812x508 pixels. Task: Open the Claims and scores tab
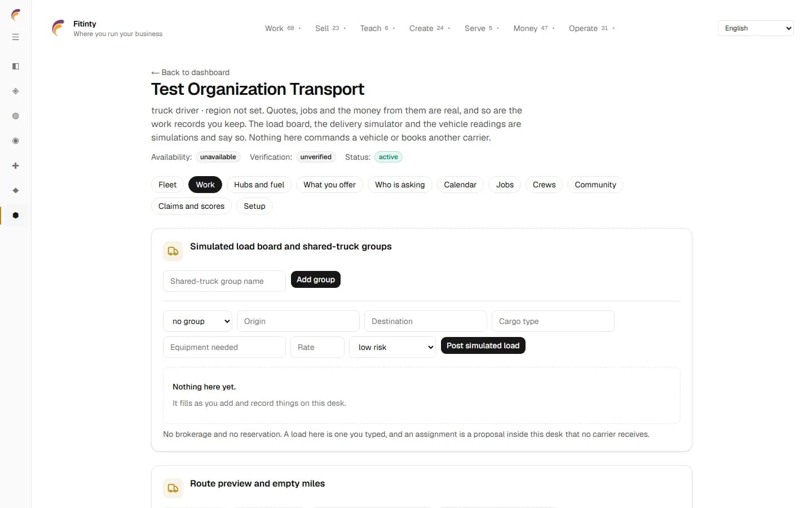(x=192, y=206)
